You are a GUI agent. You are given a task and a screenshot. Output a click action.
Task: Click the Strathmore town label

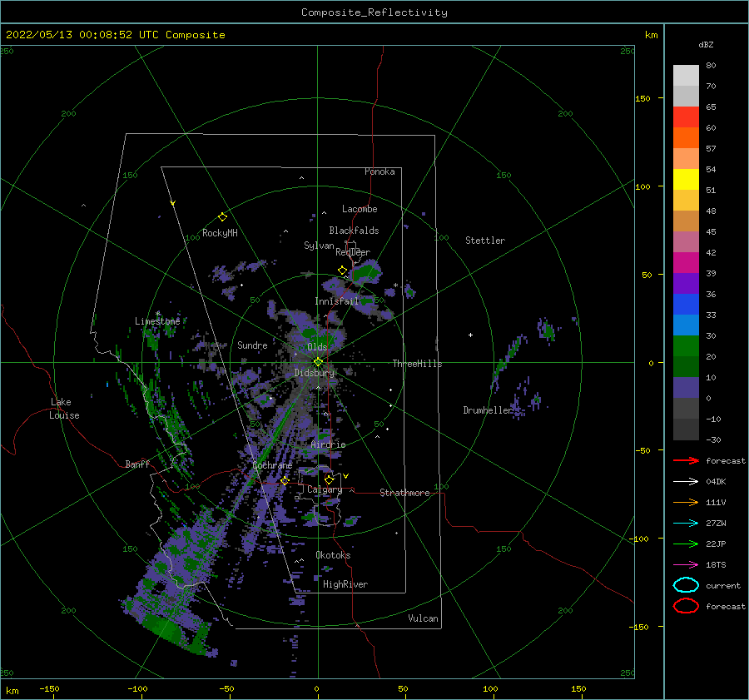(404, 493)
